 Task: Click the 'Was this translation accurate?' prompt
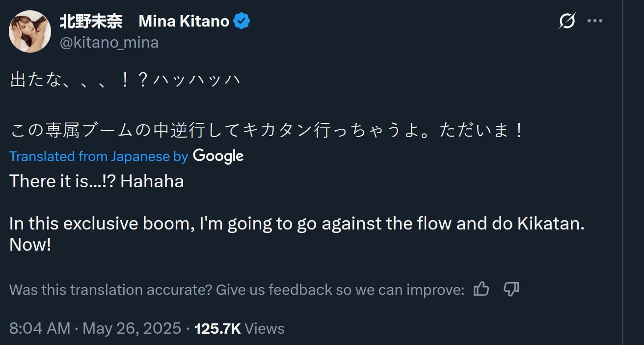click(237, 289)
